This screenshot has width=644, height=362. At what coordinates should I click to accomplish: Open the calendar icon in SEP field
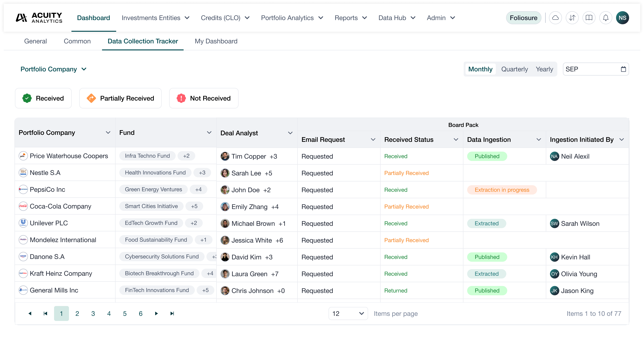coord(623,69)
